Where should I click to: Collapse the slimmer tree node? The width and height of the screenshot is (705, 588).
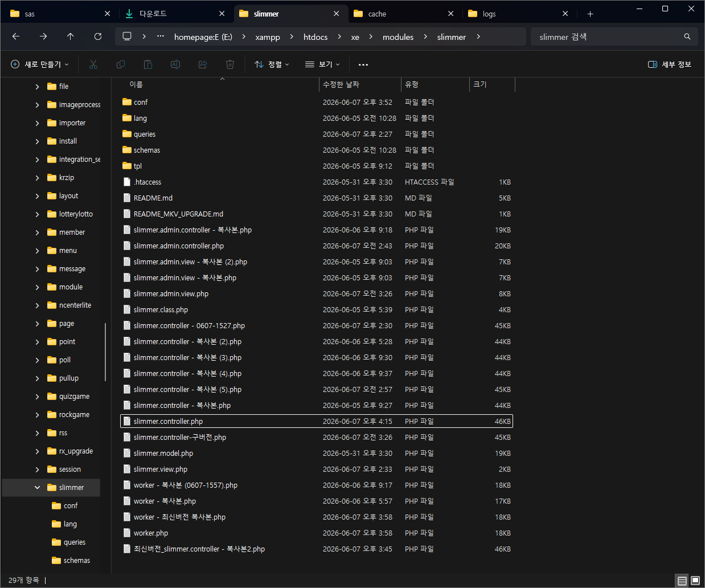tap(37, 487)
